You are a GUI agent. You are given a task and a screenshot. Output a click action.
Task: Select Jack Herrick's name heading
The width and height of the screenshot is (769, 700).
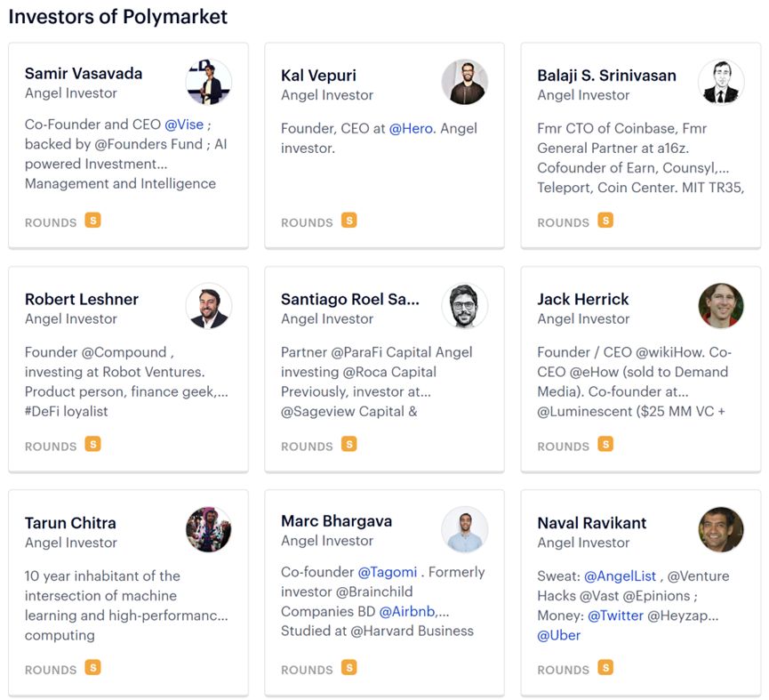pyautogui.click(x=582, y=299)
